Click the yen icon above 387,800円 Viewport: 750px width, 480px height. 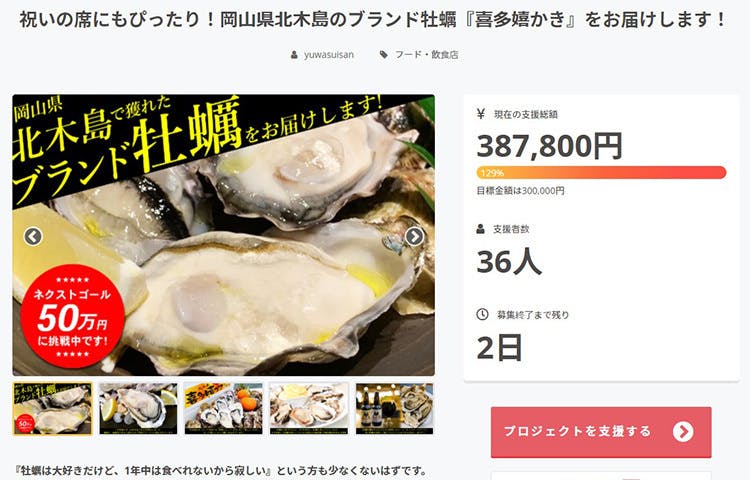coord(481,114)
